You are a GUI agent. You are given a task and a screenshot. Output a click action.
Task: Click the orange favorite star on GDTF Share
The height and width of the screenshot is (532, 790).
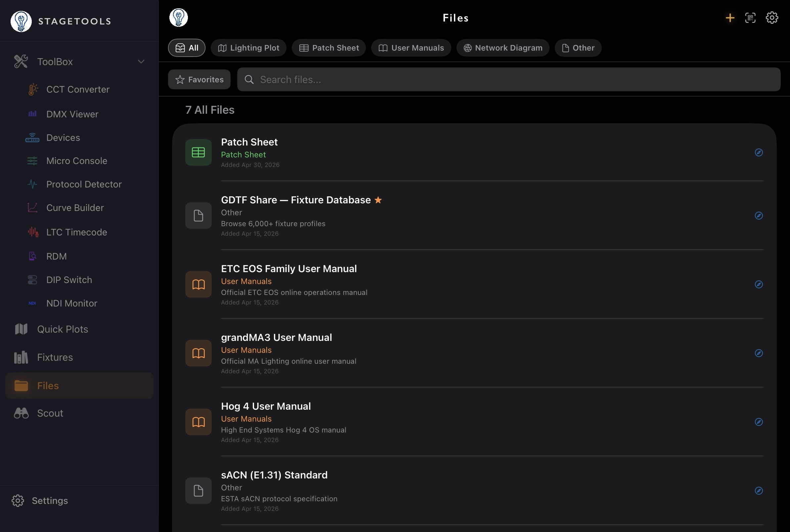point(378,200)
